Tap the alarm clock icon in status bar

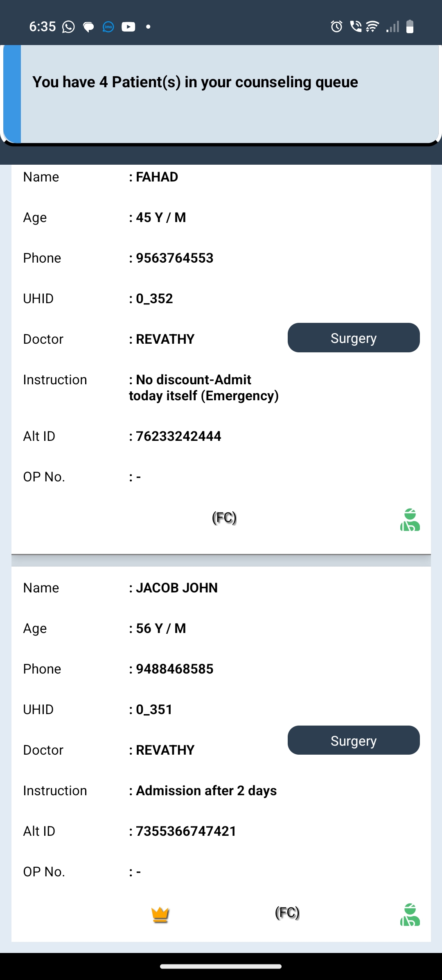[336, 27]
